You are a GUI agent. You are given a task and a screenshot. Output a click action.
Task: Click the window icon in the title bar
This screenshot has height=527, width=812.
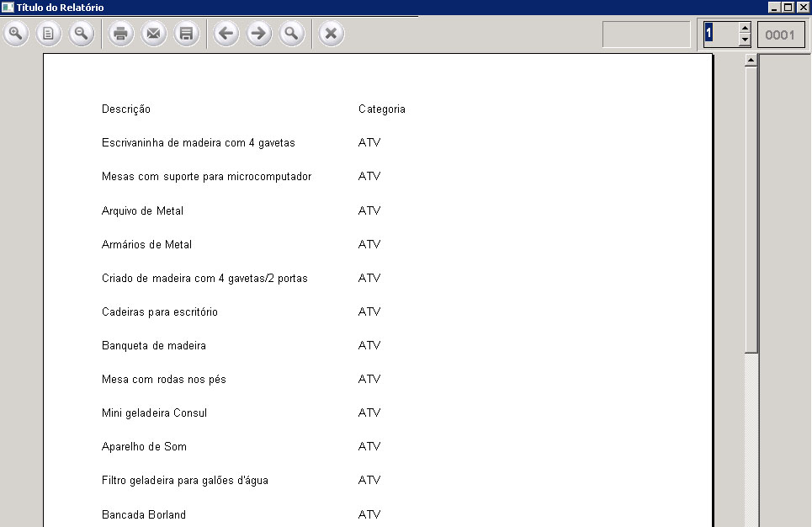(x=8, y=8)
